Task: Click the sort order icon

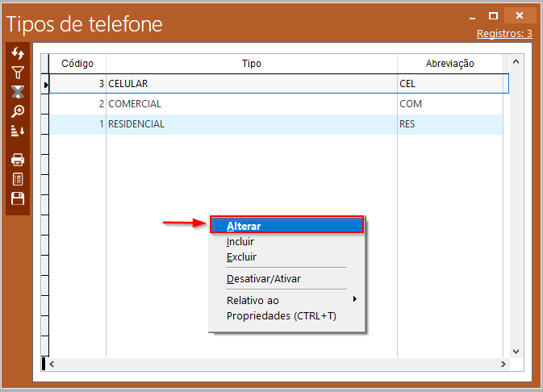Action: [18, 131]
